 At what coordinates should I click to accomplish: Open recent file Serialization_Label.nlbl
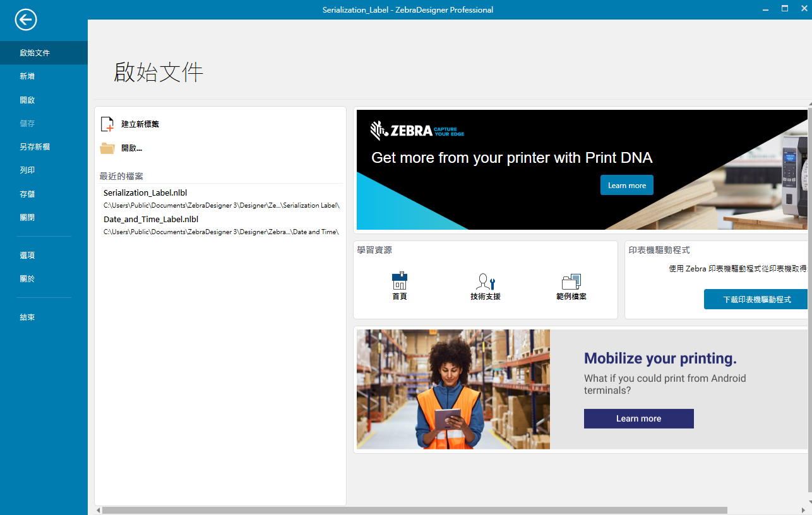tap(145, 193)
